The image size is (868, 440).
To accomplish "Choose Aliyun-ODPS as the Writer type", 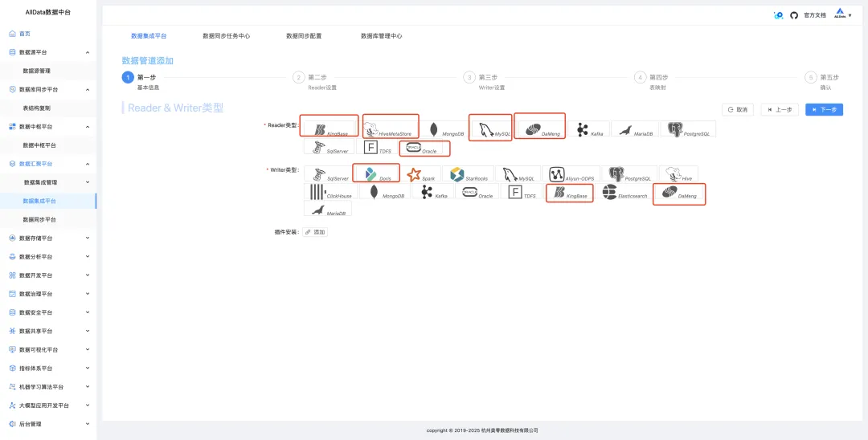I will [571, 175].
